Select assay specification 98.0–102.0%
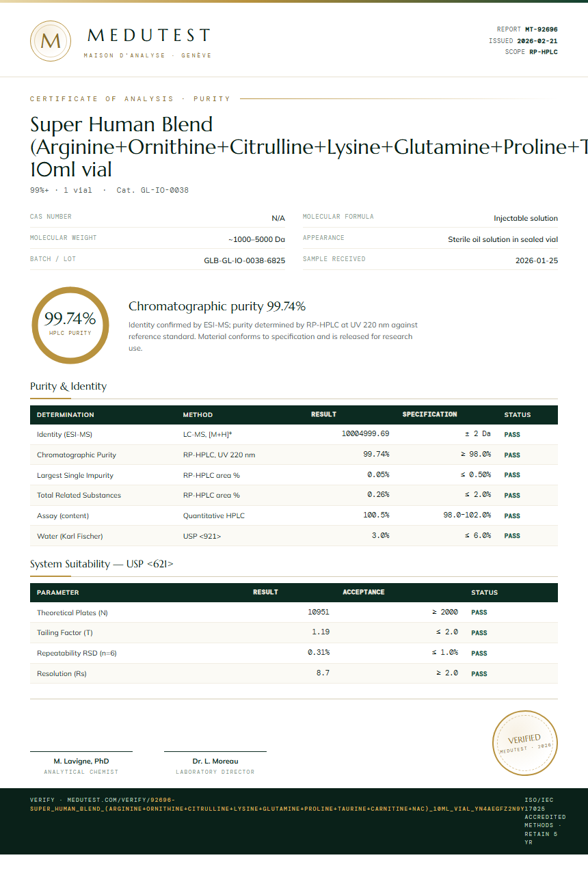The width and height of the screenshot is (588, 875). click(x=467, y=515)
